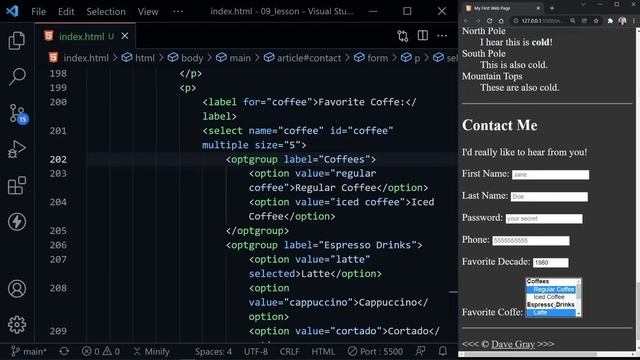Click Port : 5500 Live Server indicator
This screenshot has width=640, height=360.
click(375, 351)
